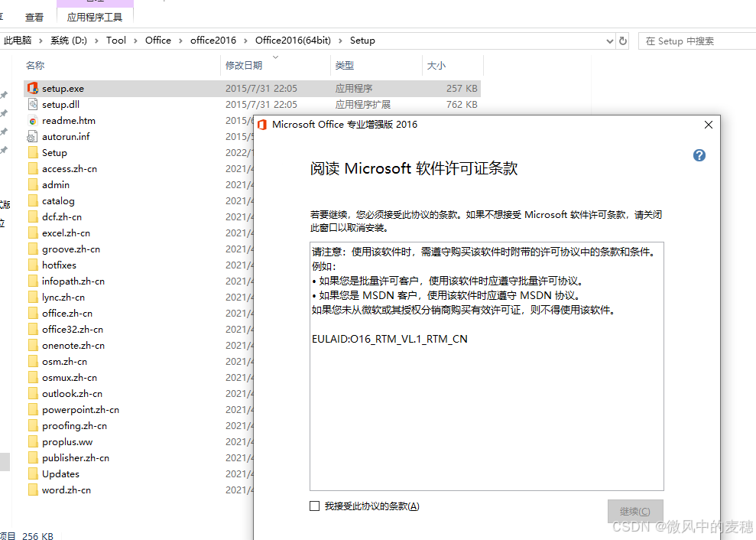Close the Office 2016 installer dialog
The width and height of the screenshot is (756, 540).
[x=709, y=125]
